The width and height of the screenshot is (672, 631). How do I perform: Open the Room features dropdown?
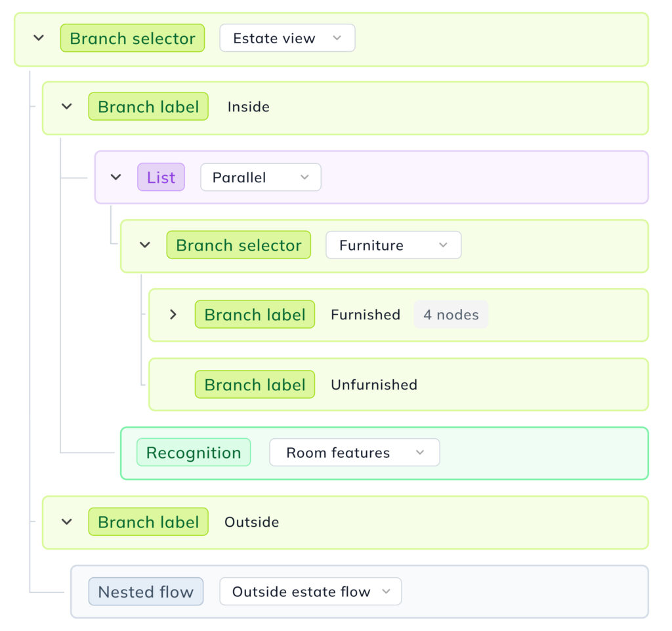354,452
